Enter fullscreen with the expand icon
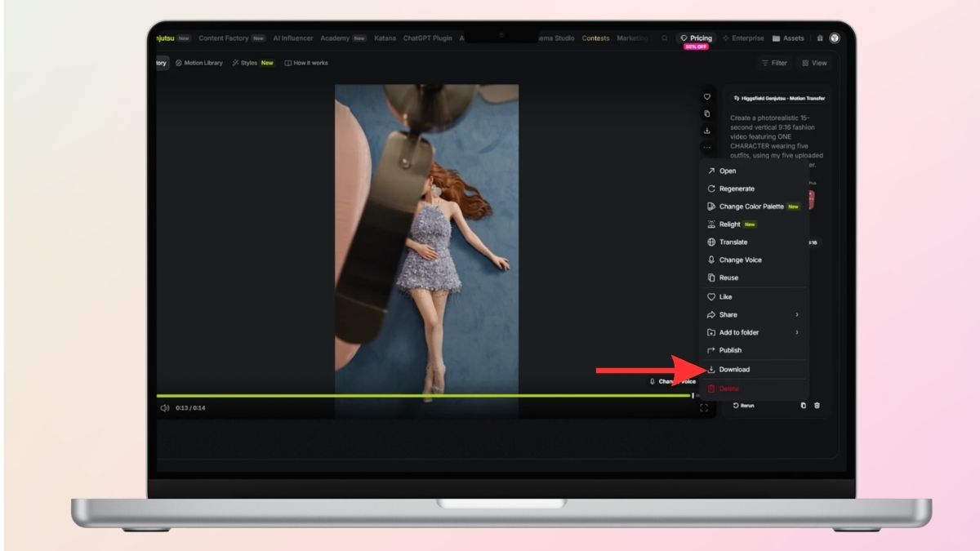The image size is (980, 551). (704, 407)
